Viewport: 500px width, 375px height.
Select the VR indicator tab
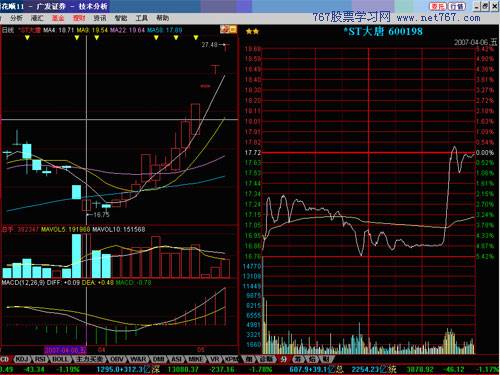pyautogui.click(x=215, y=359)
